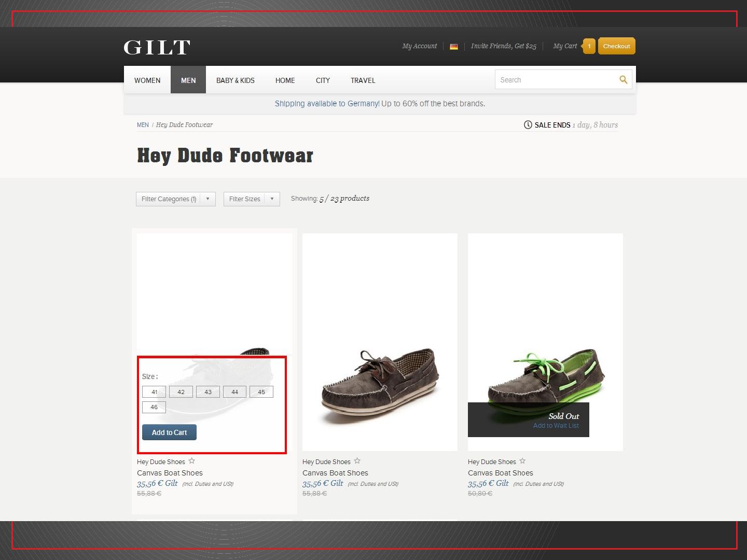Select shoe size 46
Screen dimensions: 747x560
(x=154, y=407)
